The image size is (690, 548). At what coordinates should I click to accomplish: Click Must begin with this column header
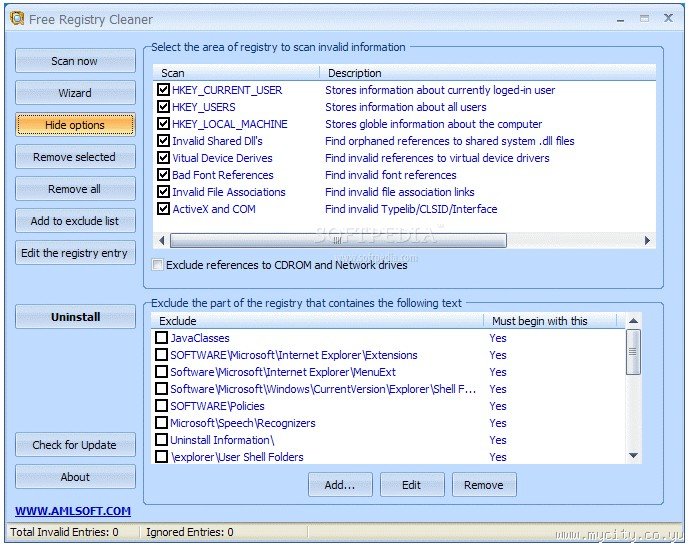(x=550, y=321)
